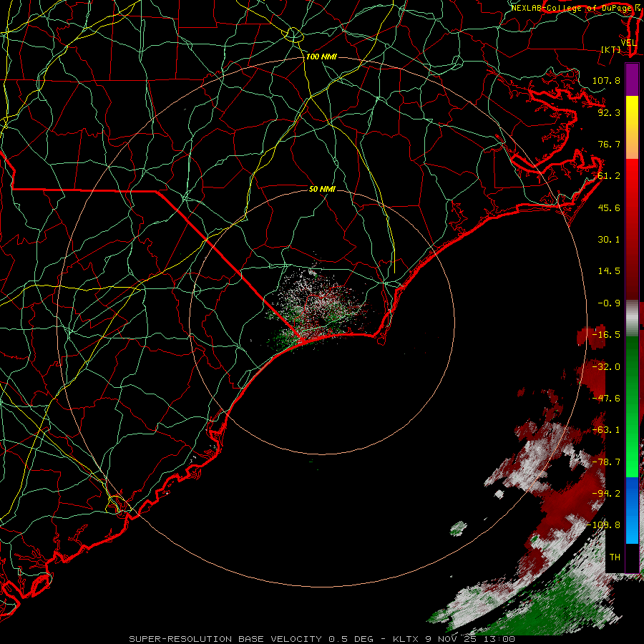Select the -32.0 legend value
644x644 pixels.
606,367
